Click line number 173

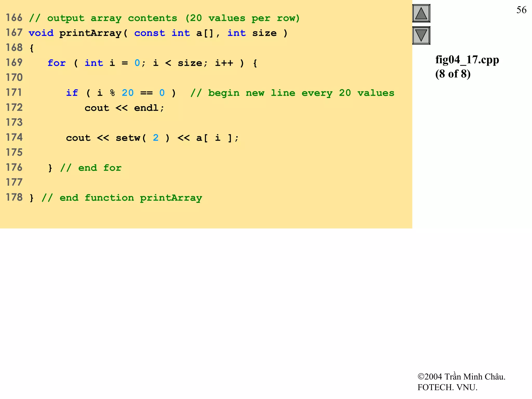(14, 123)
